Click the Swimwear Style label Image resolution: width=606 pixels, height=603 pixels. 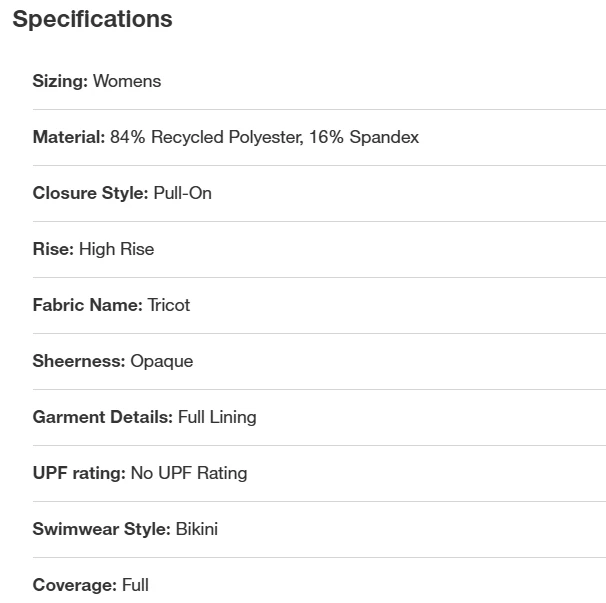101,529
